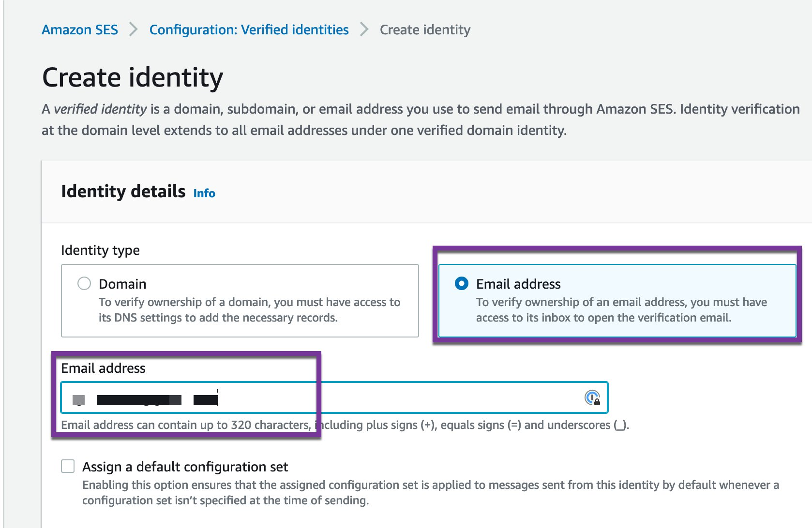
Task: Click the chevron before "Create identity"
Action: tap(363, 29)
